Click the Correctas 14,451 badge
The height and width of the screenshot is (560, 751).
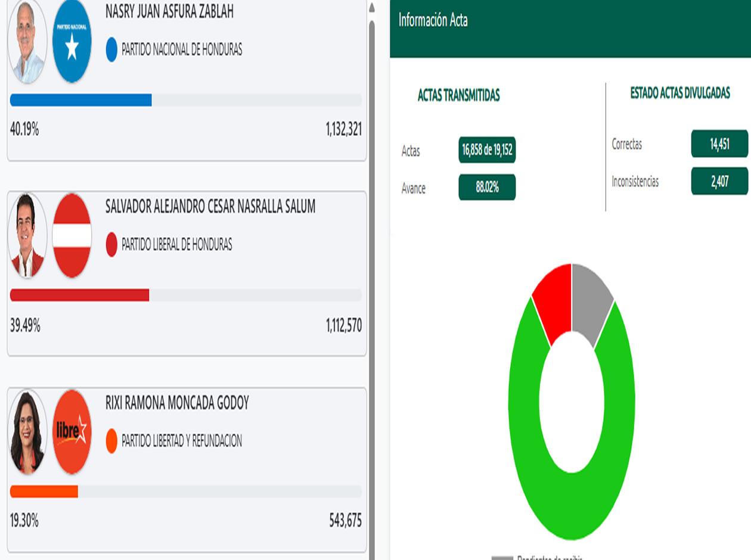coord(719,144)
